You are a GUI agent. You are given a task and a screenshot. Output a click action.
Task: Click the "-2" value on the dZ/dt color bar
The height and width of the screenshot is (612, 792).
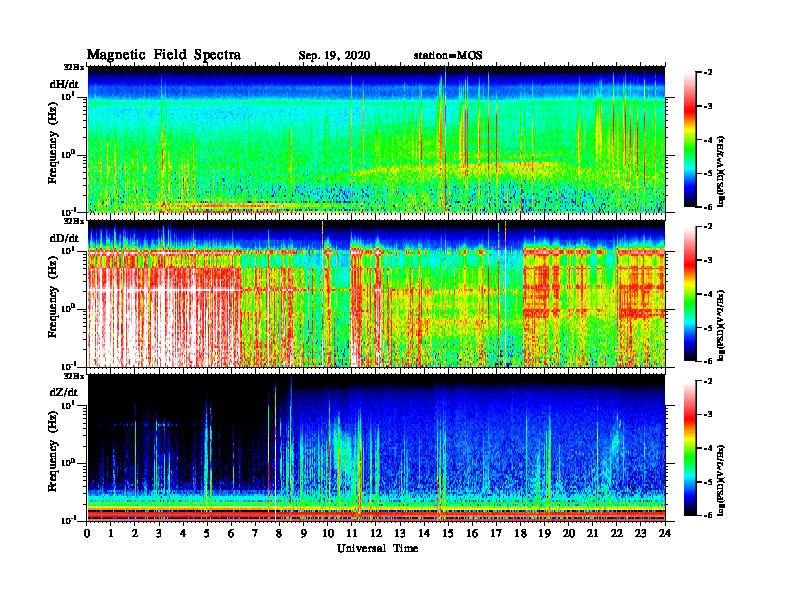click(x=707, y=381)
